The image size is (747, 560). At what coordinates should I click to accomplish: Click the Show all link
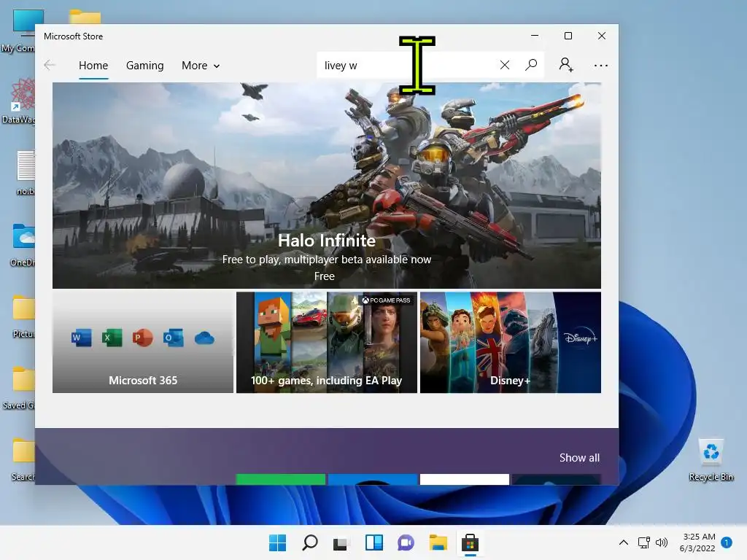click(579, 458)
